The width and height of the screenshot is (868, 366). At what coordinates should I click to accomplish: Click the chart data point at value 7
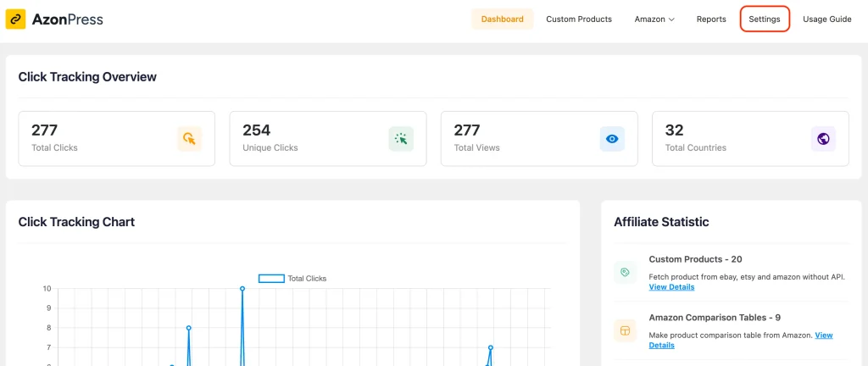[491, 347]
